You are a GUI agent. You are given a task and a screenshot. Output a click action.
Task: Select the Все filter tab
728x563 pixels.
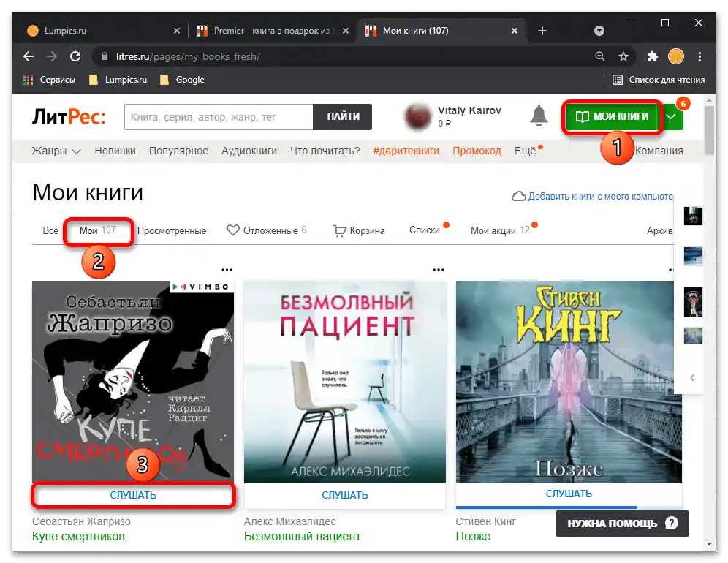(50, 231)
